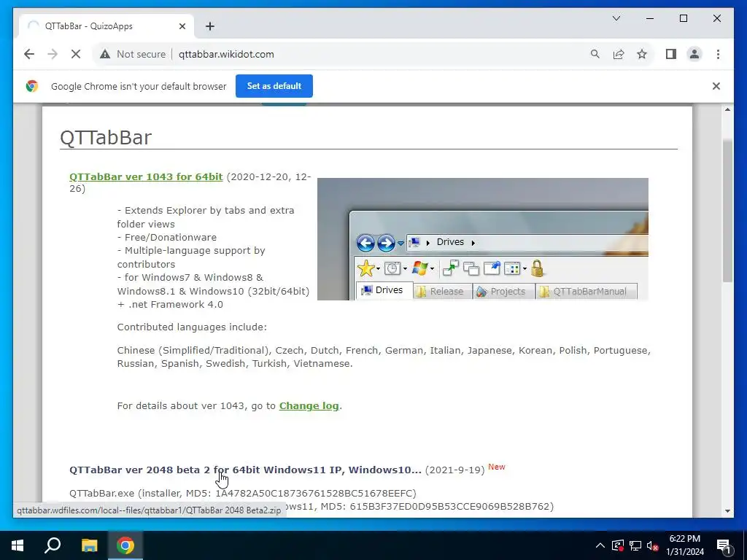
Task: Open the Change log link
Action: (309, 405)
